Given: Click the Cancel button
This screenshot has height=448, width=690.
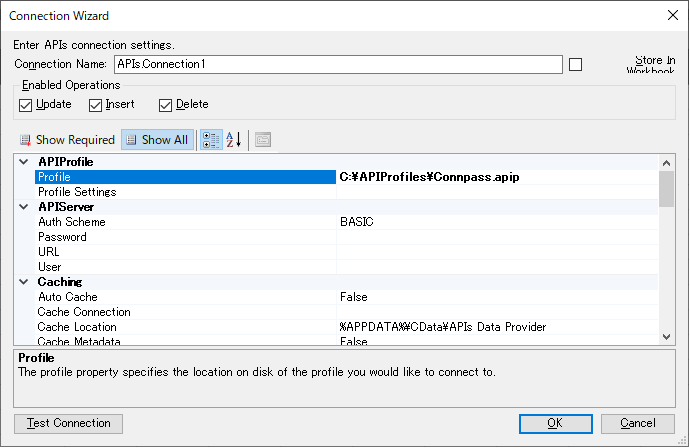Looking at the screenshot, I should click(638, 423).
